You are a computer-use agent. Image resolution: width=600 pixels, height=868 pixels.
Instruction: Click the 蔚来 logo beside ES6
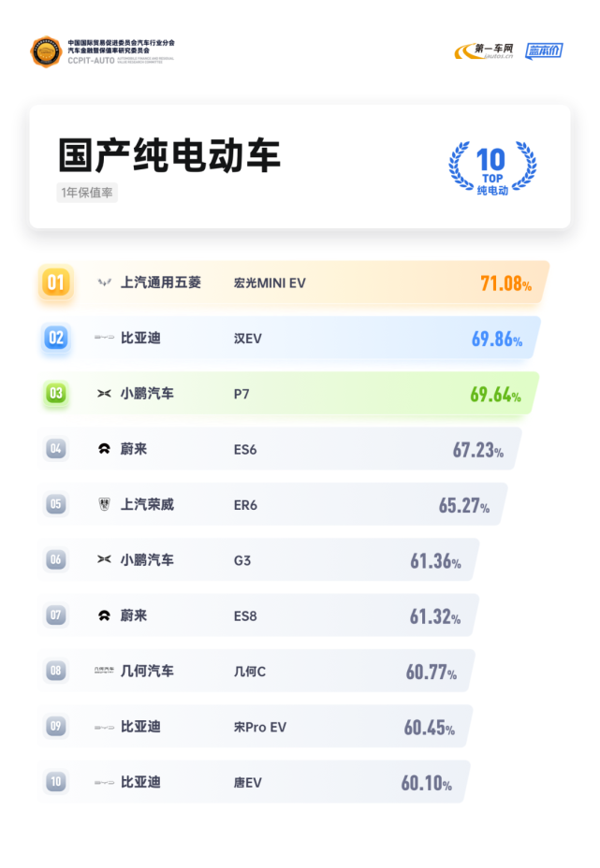pos(104,449)
